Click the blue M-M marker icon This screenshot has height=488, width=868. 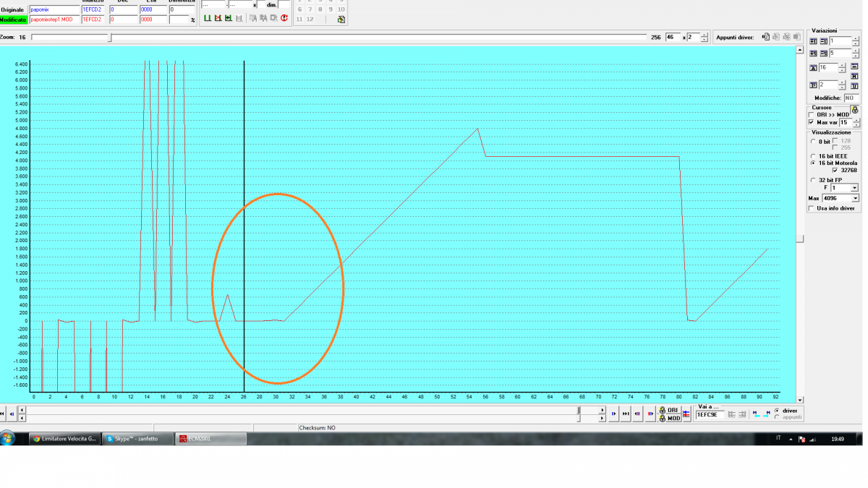tap(756, 414)
